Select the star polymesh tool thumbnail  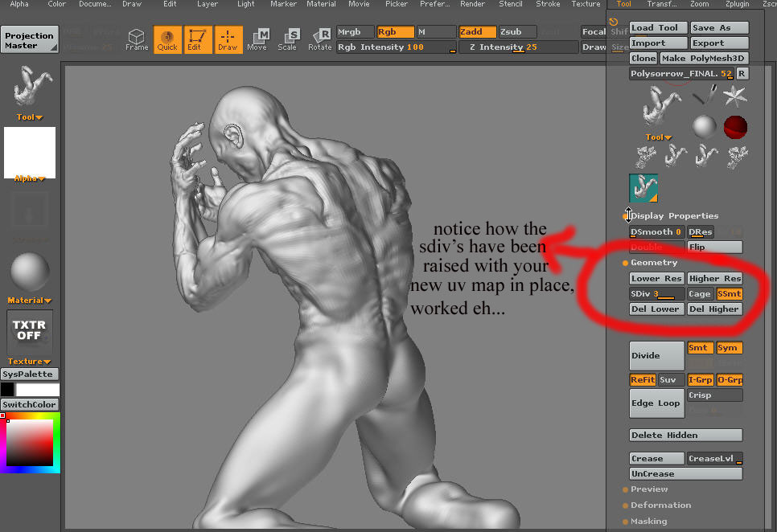[x=735, y=96]
